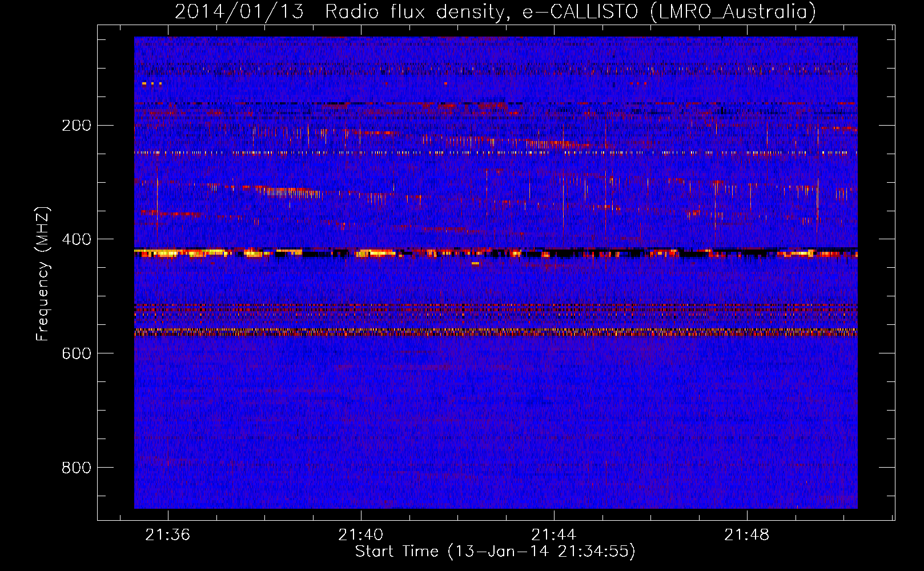Viewport: 924px width, 571px height.
Task: Click the '400' frequency tick label
Action: pyautogui.click(x=77, y=239)
